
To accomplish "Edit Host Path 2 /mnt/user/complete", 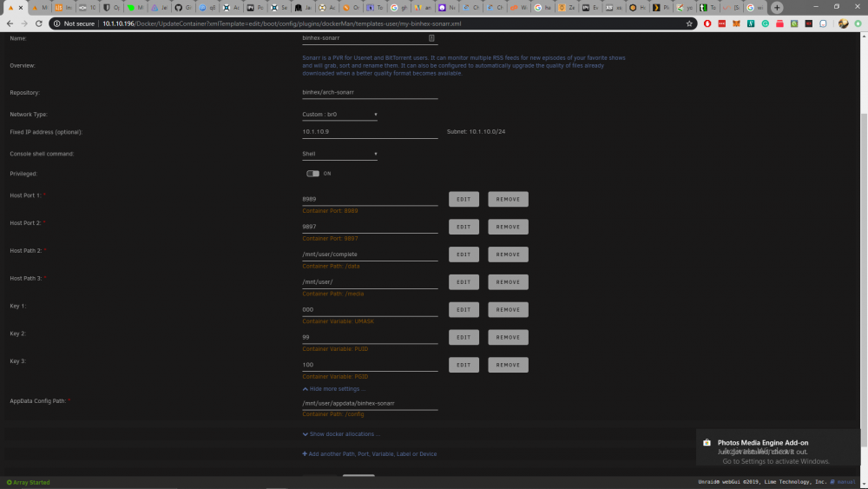I will (x=464, y=254).
